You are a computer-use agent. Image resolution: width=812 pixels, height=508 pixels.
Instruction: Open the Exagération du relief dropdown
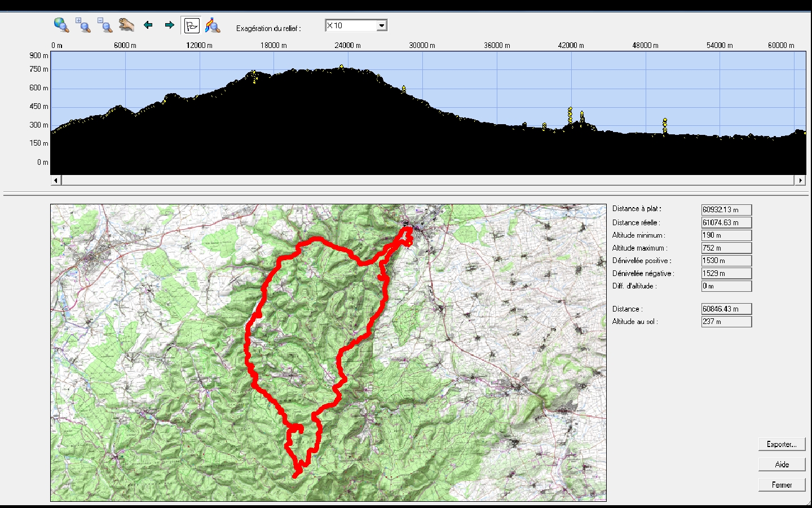click(382, 25)
